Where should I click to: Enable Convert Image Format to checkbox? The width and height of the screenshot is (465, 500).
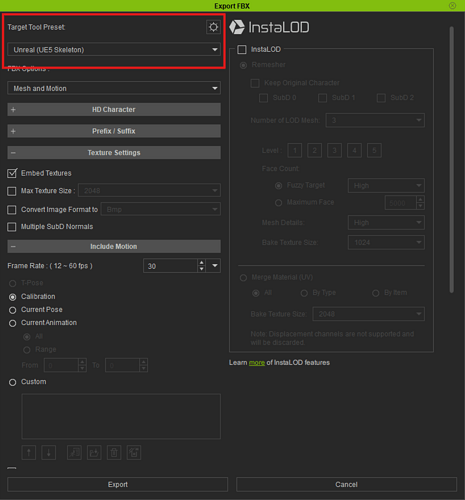12,210
